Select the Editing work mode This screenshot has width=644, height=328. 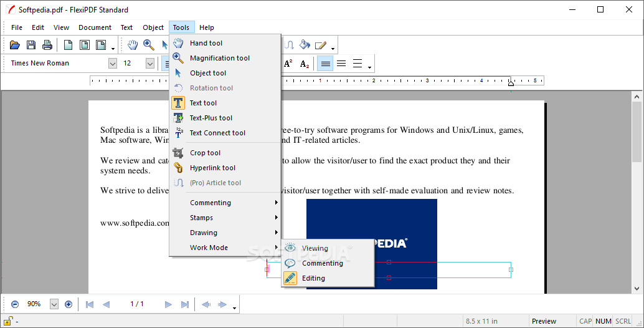pos(328,278)
